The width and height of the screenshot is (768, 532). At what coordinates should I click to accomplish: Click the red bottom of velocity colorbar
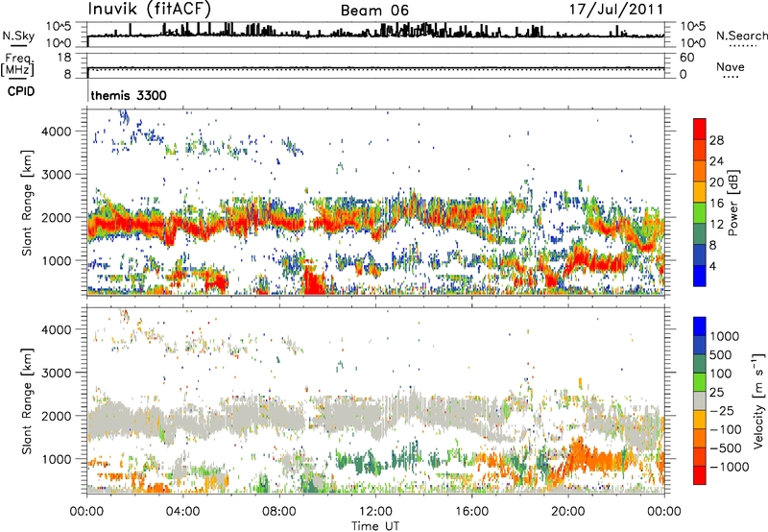[x=700, y=475]
